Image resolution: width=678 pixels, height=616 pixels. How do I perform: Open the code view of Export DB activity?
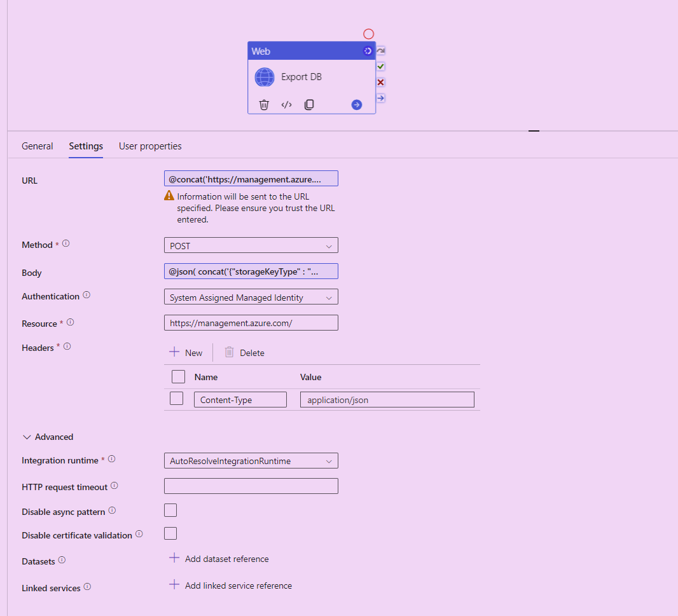point(286,104)
